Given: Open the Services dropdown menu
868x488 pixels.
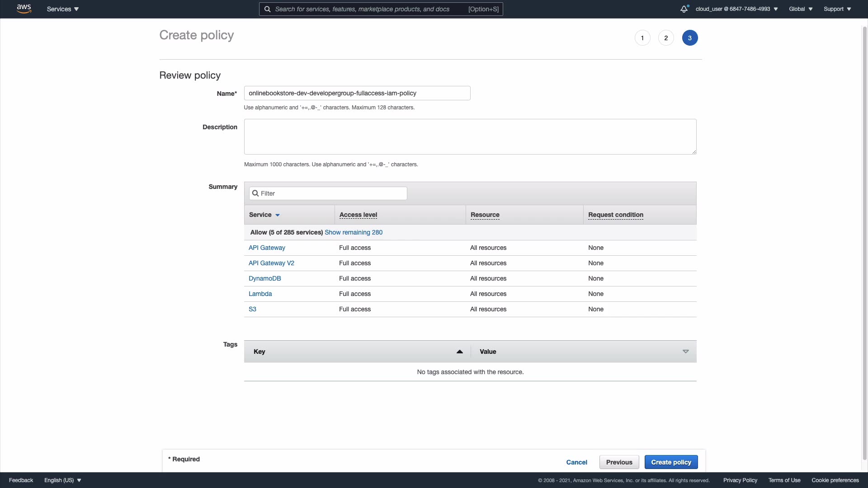Looking at the screenshot, I should 63,9.
